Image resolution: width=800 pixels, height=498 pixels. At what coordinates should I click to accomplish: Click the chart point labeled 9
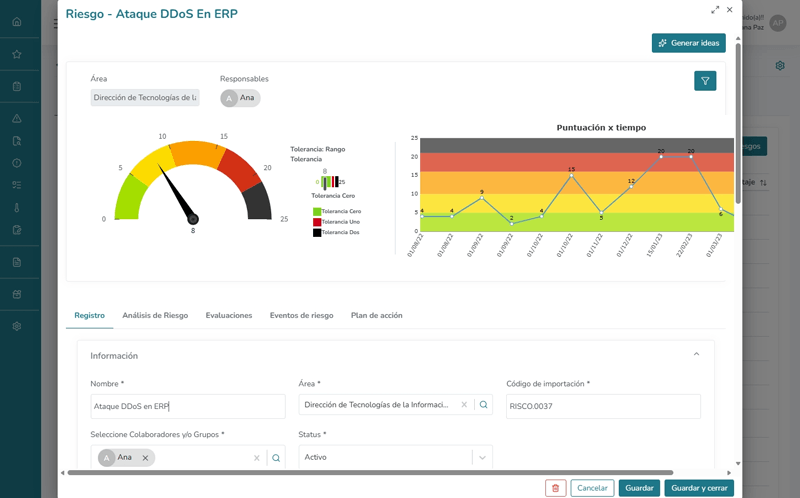(482, 198)
